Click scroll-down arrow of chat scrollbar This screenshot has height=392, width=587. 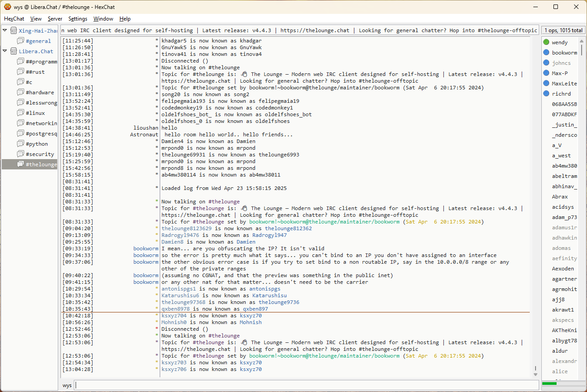click(x=535, y=374)
